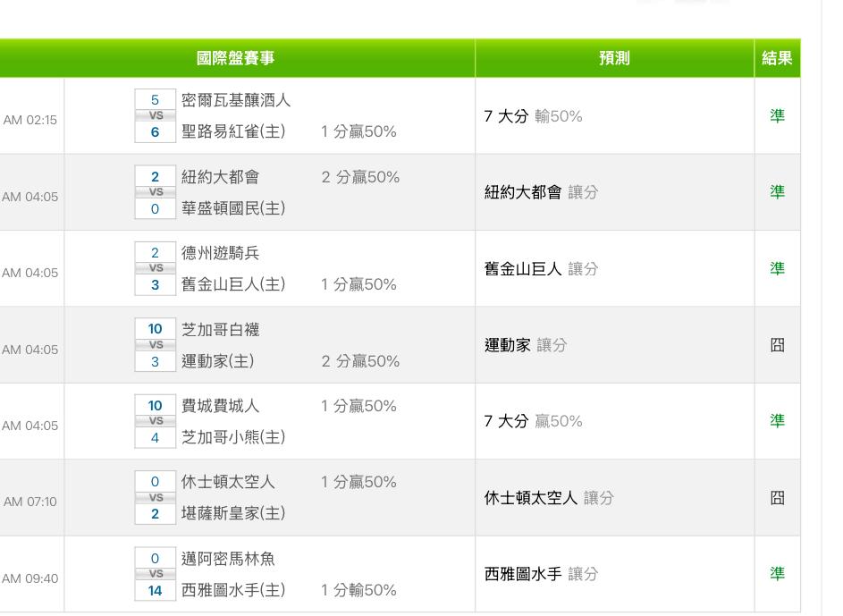Click the prediction 紐約大都會 讓分
The width and height of the screenshot is (843, 616).
pyautogui.click(x=542, y=192)
